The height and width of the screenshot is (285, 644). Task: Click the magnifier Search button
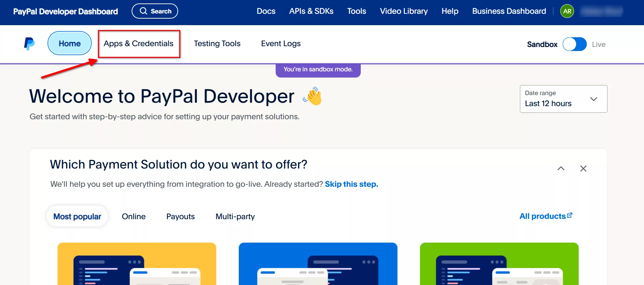(x=155, y=11)
